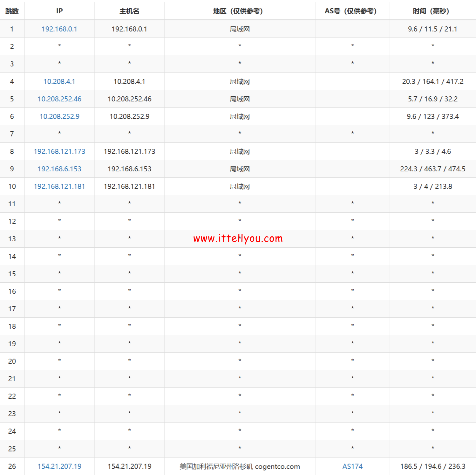This screenshot has width=476, height=475.
Task: Click hop number 7
Action: (12, 134)
